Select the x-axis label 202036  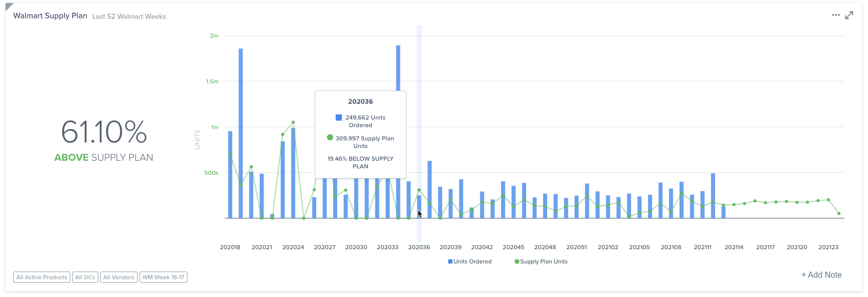point(419,247)
